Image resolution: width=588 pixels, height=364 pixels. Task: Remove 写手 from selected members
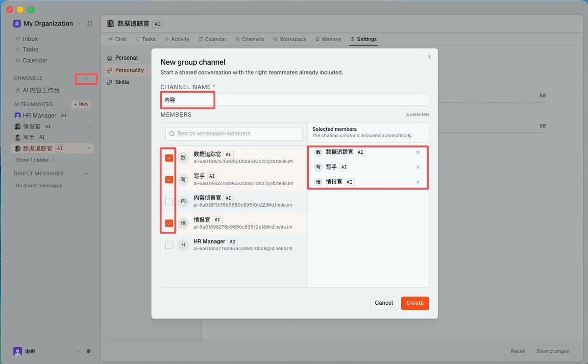pyautogui.click(x=418, y=167)
